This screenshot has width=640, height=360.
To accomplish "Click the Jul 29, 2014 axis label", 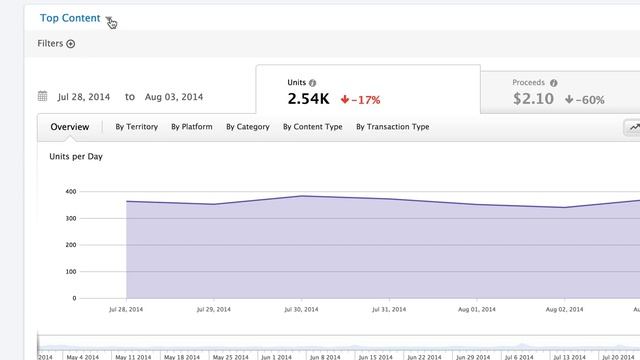I will 213,309.
